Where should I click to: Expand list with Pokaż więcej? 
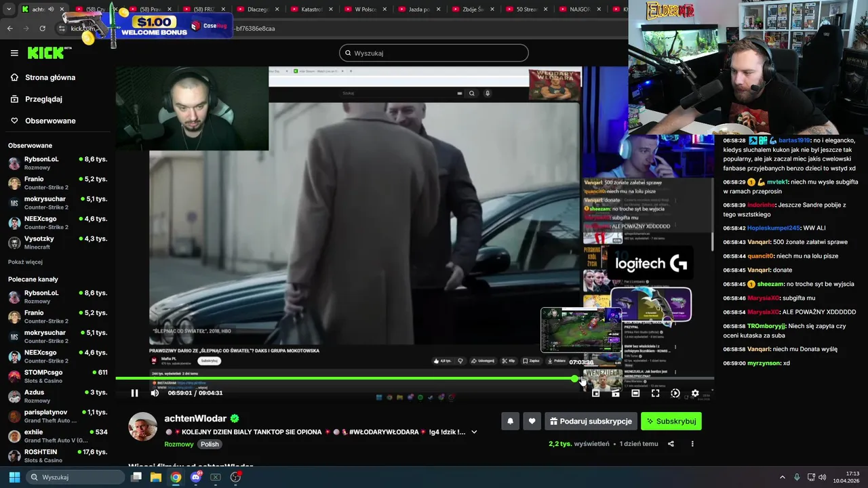tap(25, 262)
